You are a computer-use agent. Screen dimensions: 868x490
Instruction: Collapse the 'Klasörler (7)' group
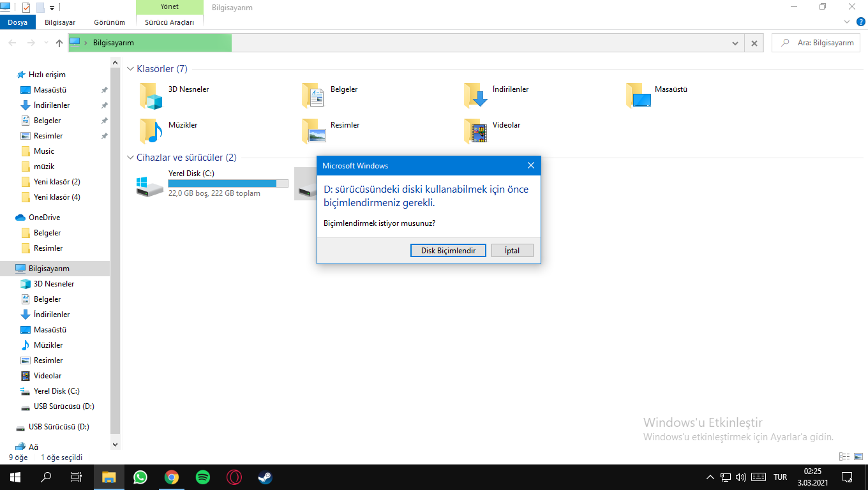131,69
